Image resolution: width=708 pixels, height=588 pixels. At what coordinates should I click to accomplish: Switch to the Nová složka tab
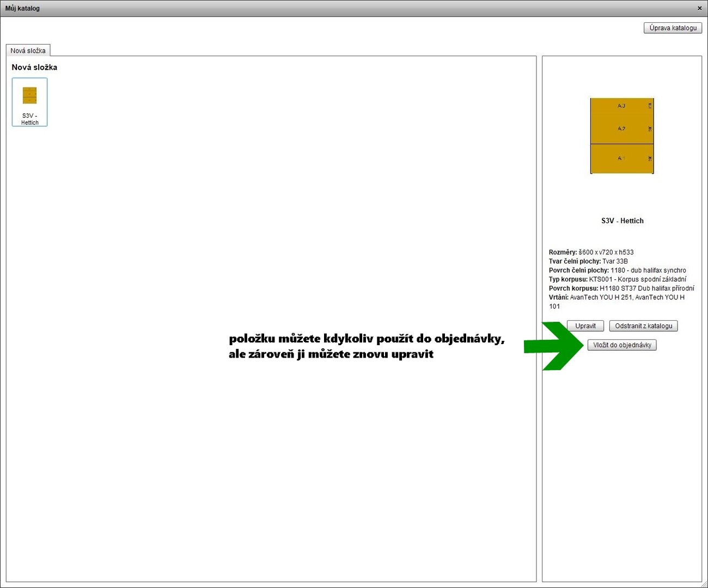pyautogui.click(x=28, y=51)
